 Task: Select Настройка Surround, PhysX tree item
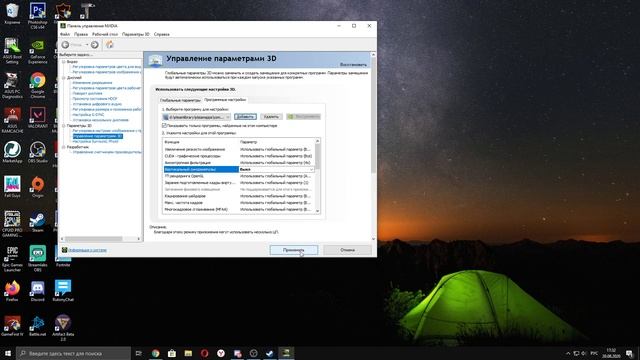click(95, 142)
